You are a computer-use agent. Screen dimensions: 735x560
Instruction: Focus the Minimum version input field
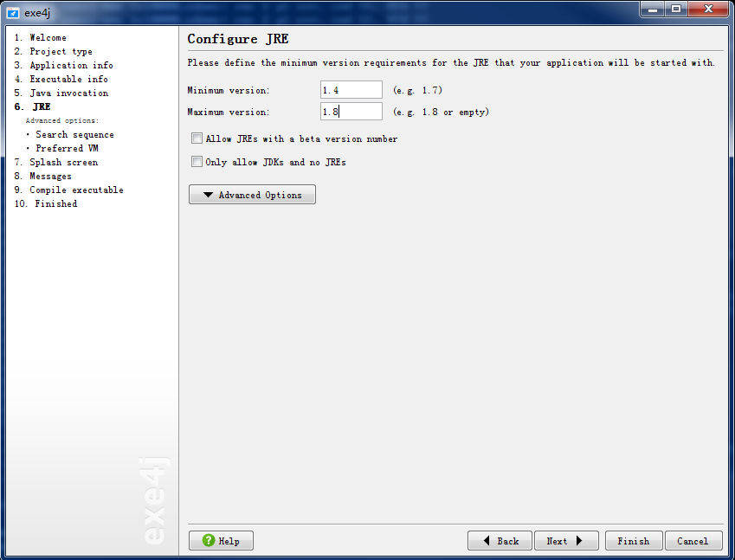351,90
